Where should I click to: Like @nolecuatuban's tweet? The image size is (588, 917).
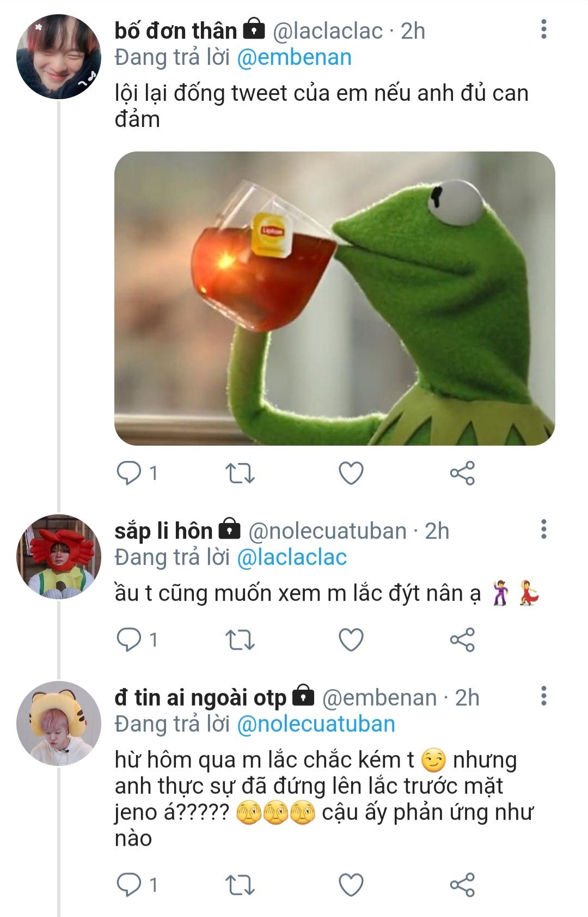351,640
